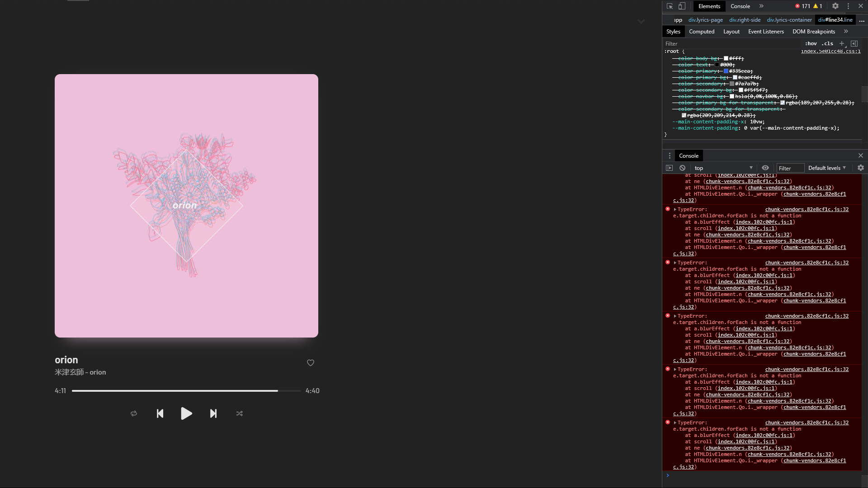Open the Event Listeners tab
Image resolution: width=868 pixels, height=488 pixels.
tap(766, 32)
